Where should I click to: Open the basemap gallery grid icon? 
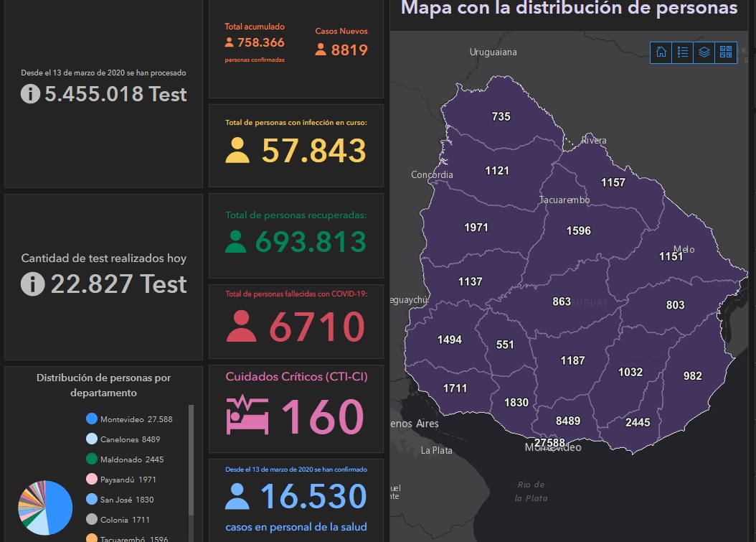point(726,52)
